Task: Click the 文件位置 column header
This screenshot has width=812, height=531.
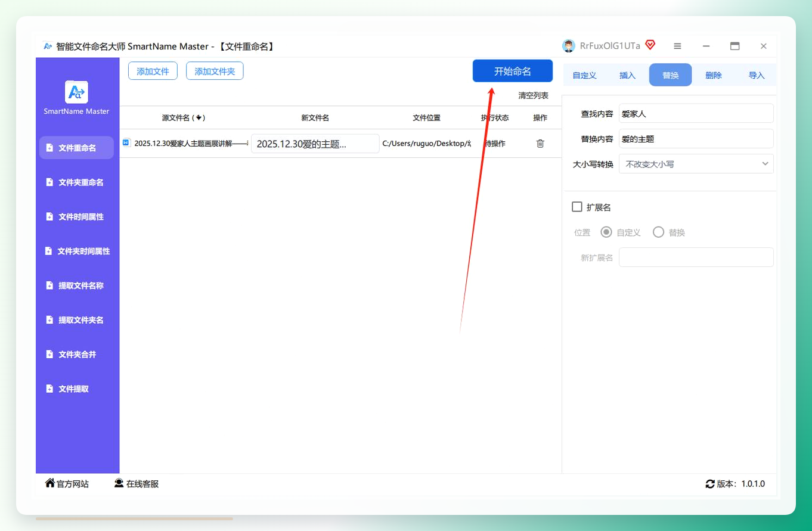Action: (427, 118)
